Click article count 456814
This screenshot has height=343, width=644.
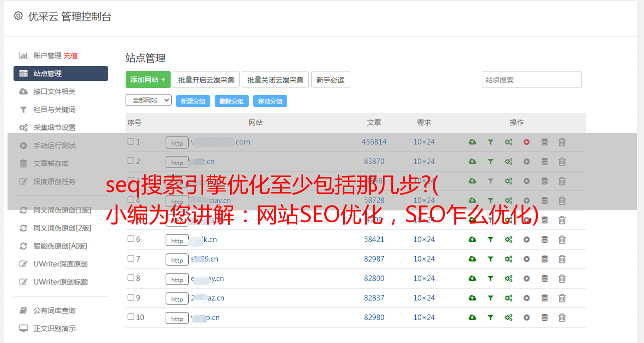pos(374,142)
